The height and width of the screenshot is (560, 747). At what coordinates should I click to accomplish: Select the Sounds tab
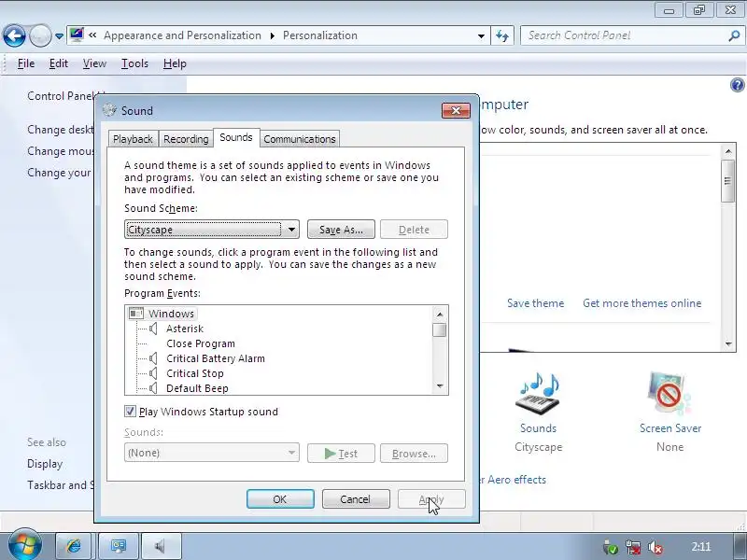point(236,137)
